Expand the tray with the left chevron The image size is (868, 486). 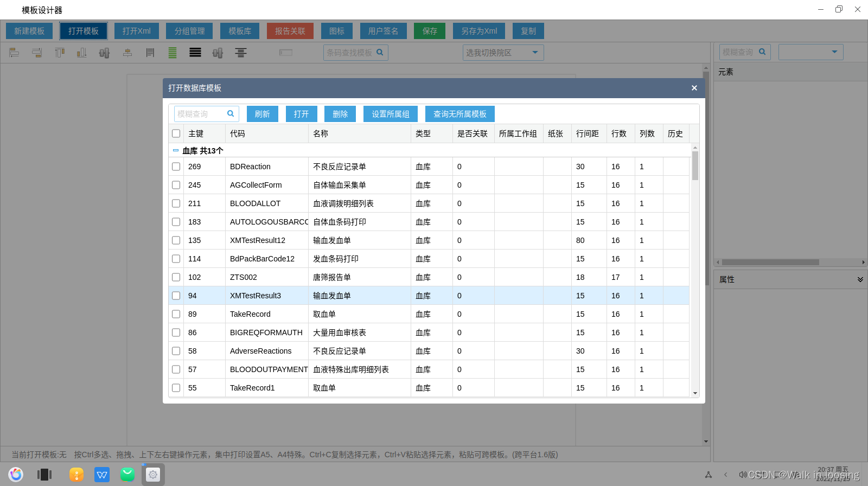click(x=726, y=475)
